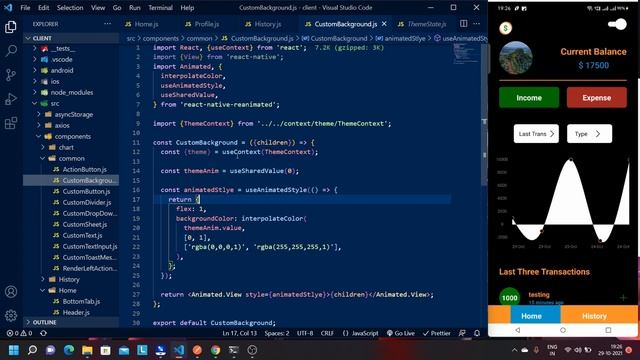Open the Extensions view
The image size is (640, 360).
11,123
